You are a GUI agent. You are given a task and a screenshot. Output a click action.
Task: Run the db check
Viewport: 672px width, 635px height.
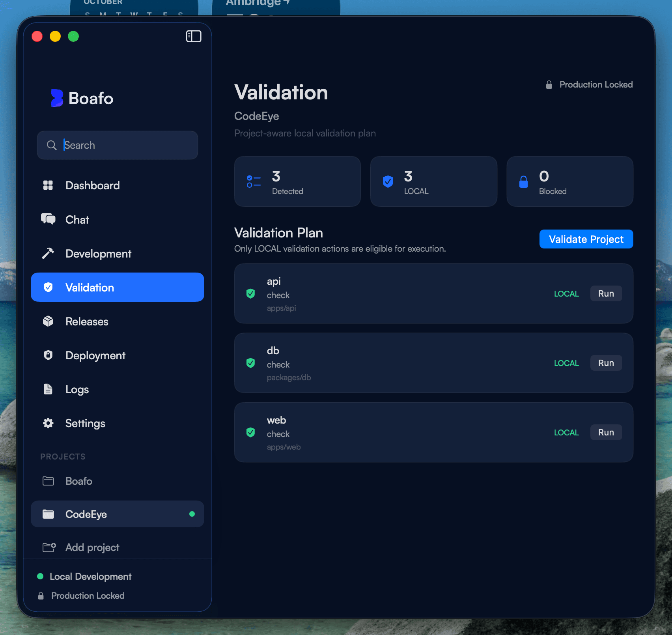606,363
